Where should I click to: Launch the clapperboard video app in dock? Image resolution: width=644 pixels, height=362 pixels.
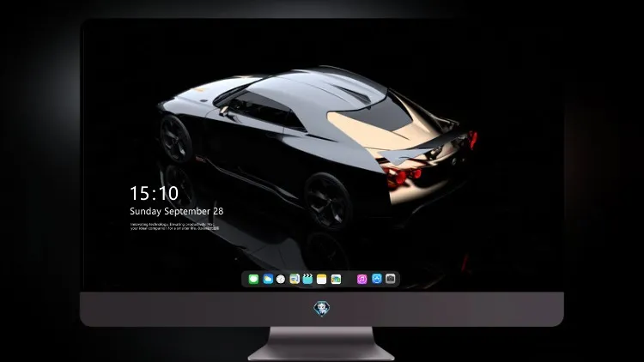[x=307, y=279]
